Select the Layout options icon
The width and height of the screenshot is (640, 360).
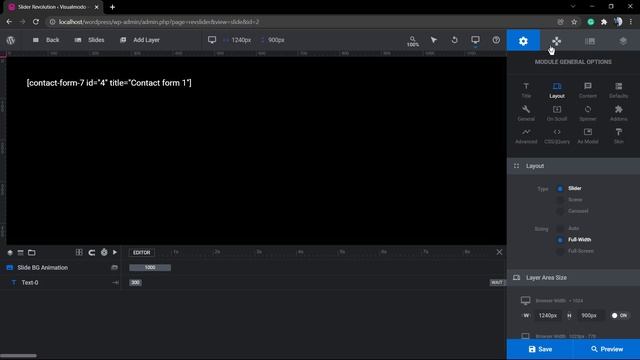[557, 90]
